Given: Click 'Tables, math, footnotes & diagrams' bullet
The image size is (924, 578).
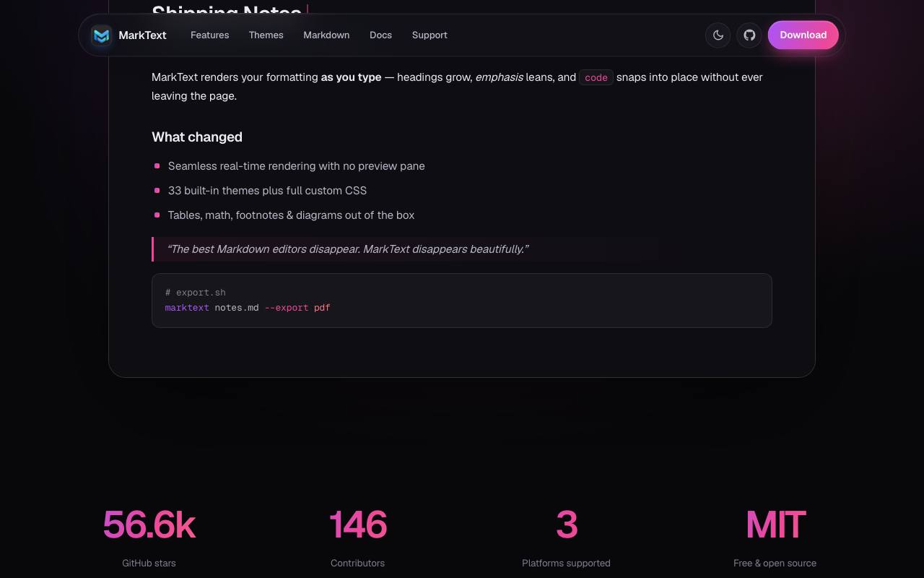Looking at the screenshot, I should pyautogui.click(x=291, y=215).
